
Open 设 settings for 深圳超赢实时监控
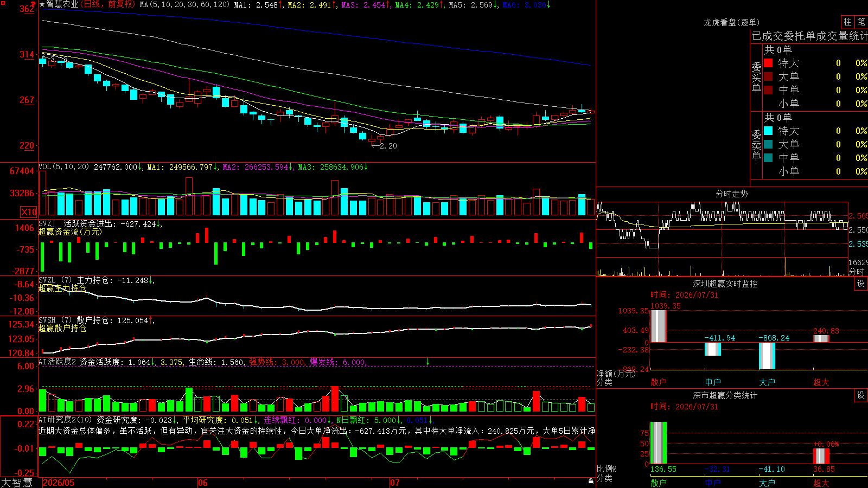click(x=861, y=284)
